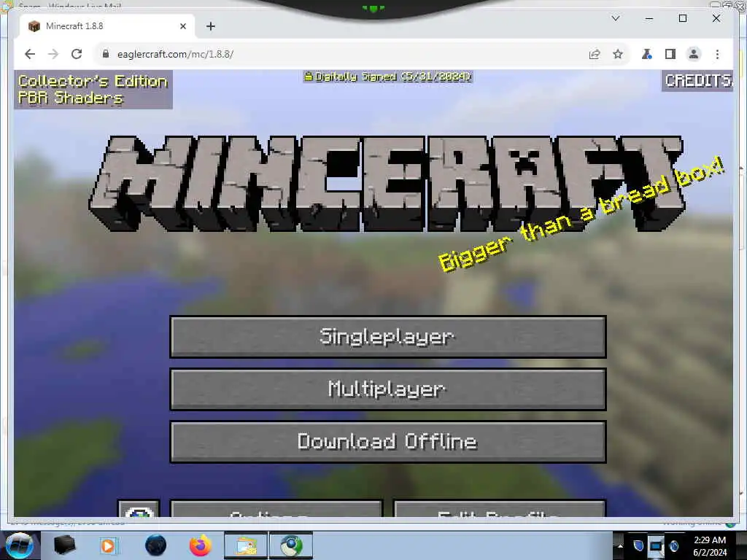Toggle the browser side panel icon
The image size is (747, 560).
(x=670, y=54)
